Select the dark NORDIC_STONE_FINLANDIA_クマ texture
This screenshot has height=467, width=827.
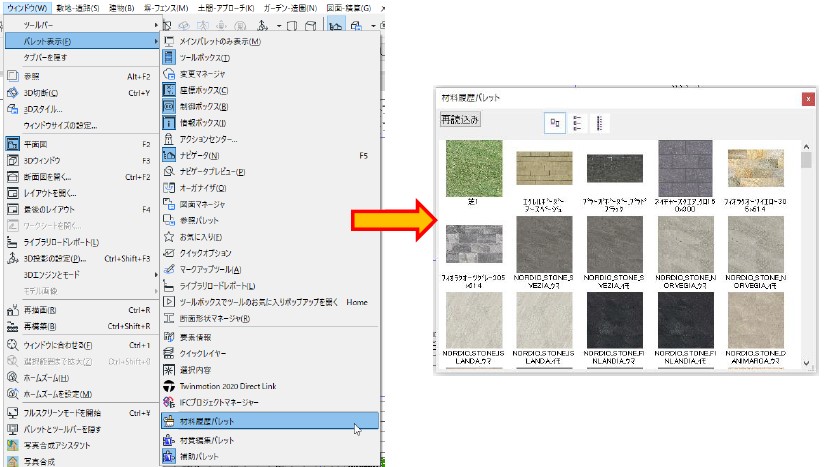pyautogui.click(x=614, y=320)
